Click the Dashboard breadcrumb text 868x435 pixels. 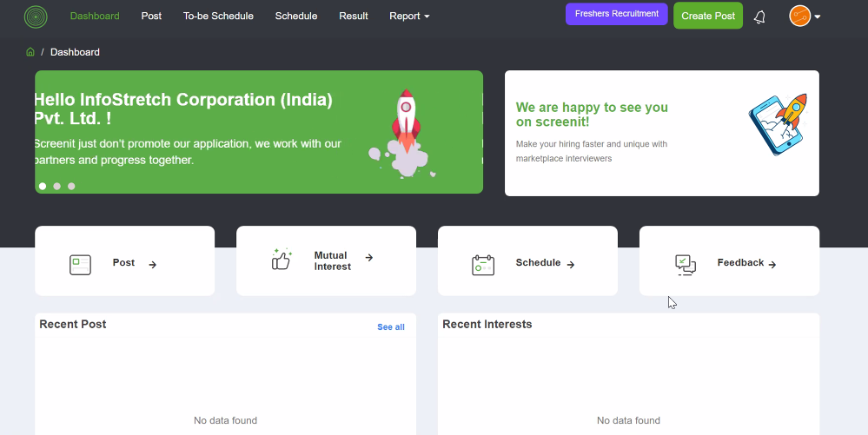[x=75, y=52]
